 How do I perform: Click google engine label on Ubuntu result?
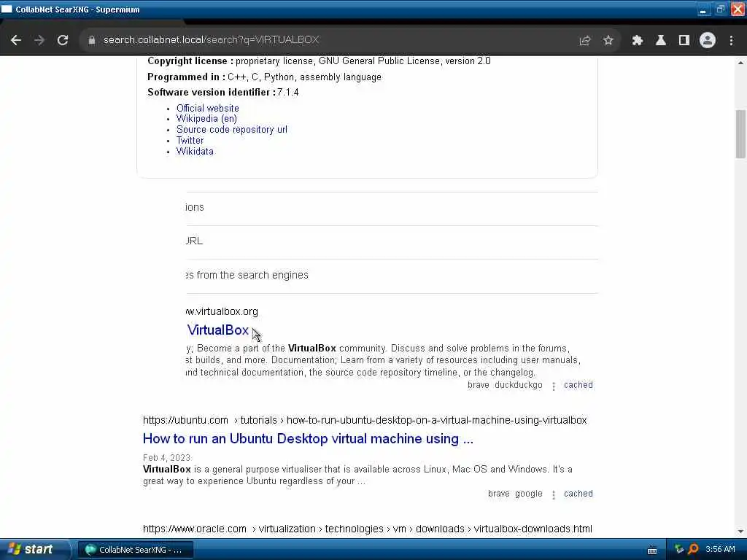click(528, 494)
